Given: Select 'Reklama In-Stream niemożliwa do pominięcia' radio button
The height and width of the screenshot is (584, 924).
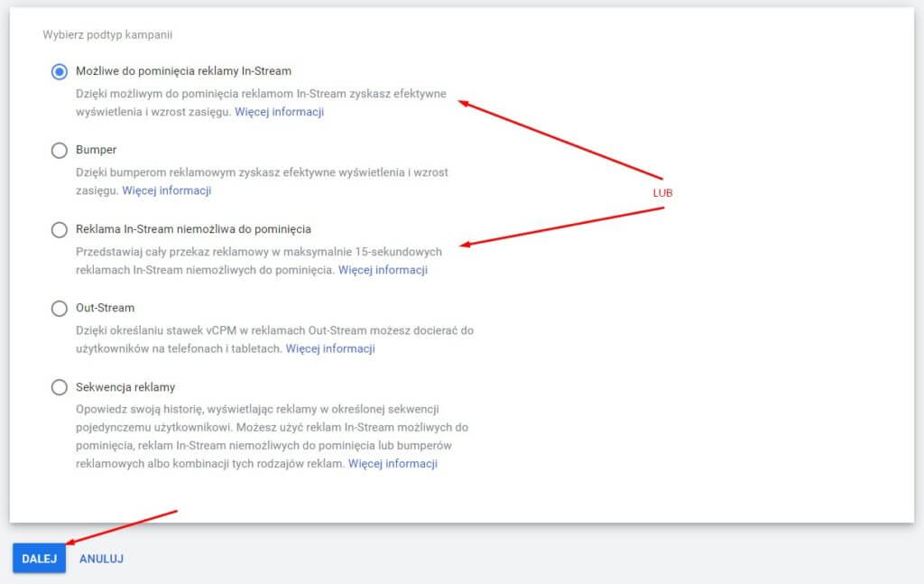Looking at the screenshot, I should tap(60, 230).
